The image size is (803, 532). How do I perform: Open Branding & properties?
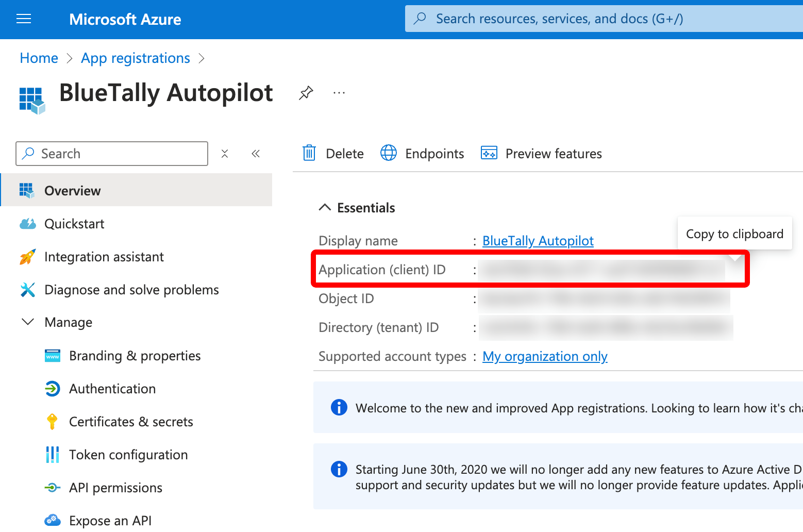(135, 356)
